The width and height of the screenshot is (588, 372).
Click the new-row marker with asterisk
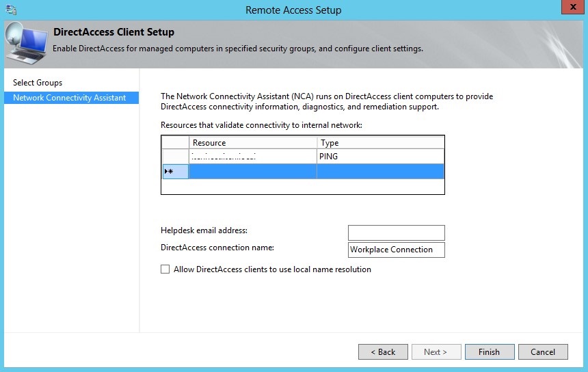click(x=174, y=172)
